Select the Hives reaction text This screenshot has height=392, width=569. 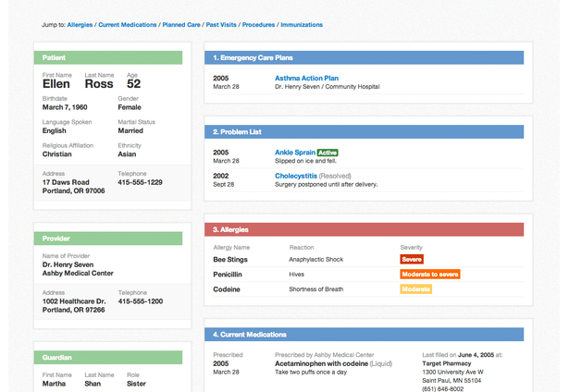(296, 275)
